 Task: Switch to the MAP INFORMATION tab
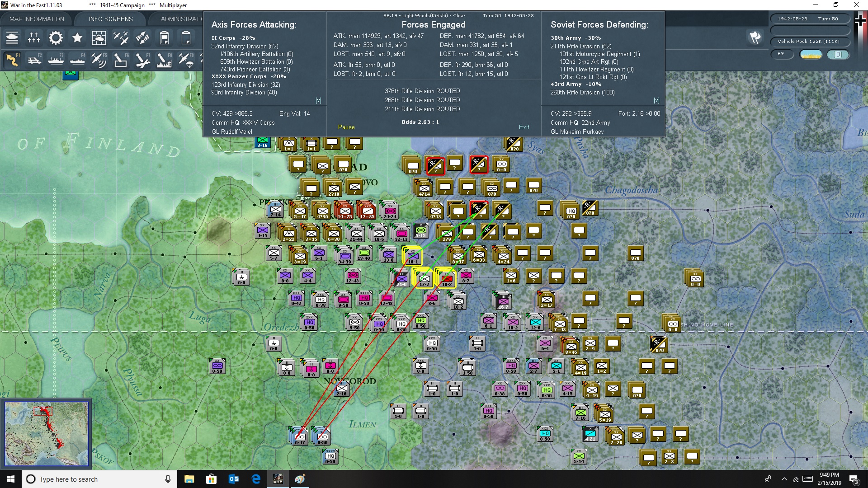pyautogui.click(x=37, y=19)
